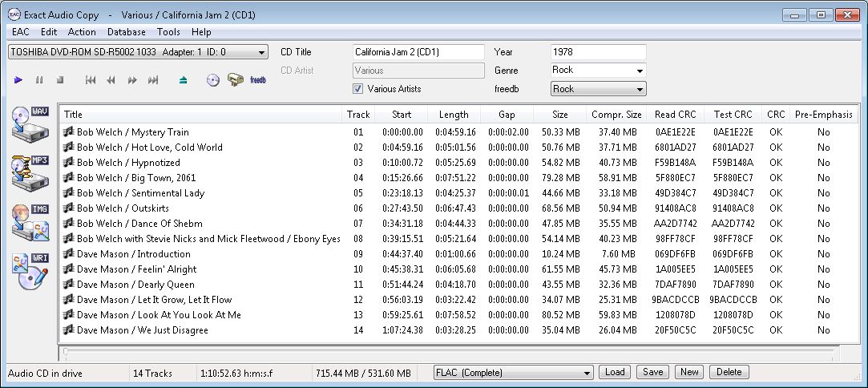Viewport: 868px width, 388px height.
Task: Click the disabled CD Artist field
Action: point(418,71)
